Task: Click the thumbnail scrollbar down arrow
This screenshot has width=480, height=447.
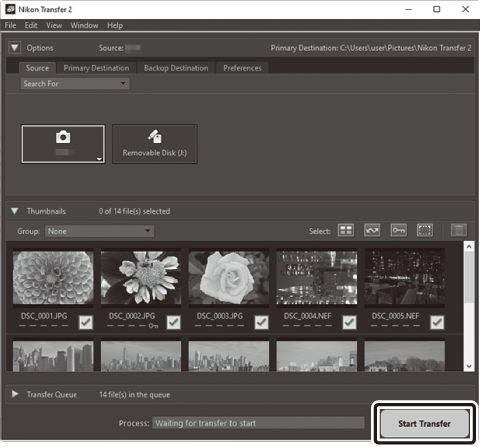Action: click(469, 366)
